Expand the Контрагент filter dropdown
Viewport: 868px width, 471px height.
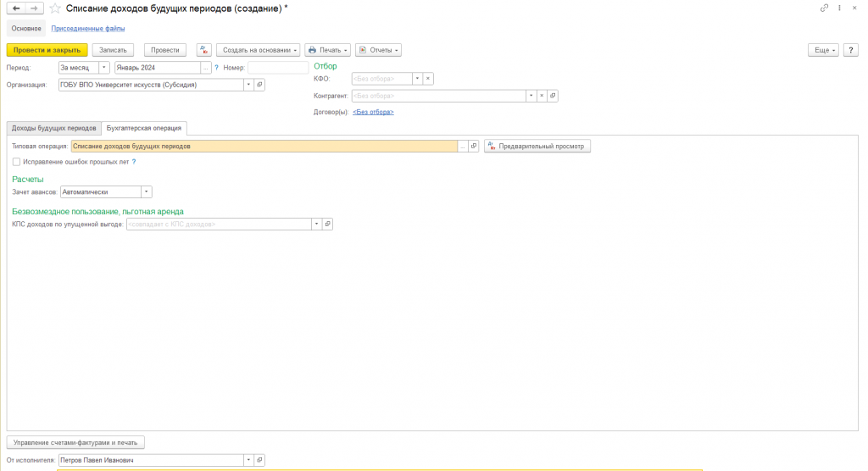(531, 96)
